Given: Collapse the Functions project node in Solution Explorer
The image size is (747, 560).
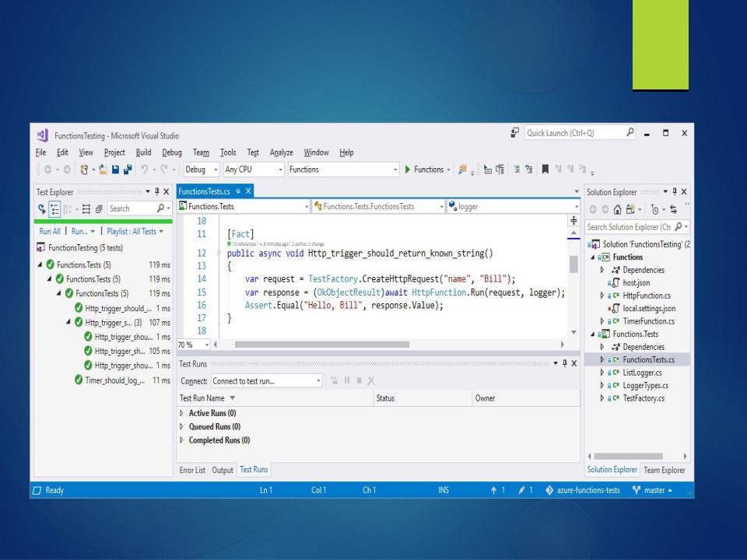Looking at the screenshot, I should [x=593, y=257].
